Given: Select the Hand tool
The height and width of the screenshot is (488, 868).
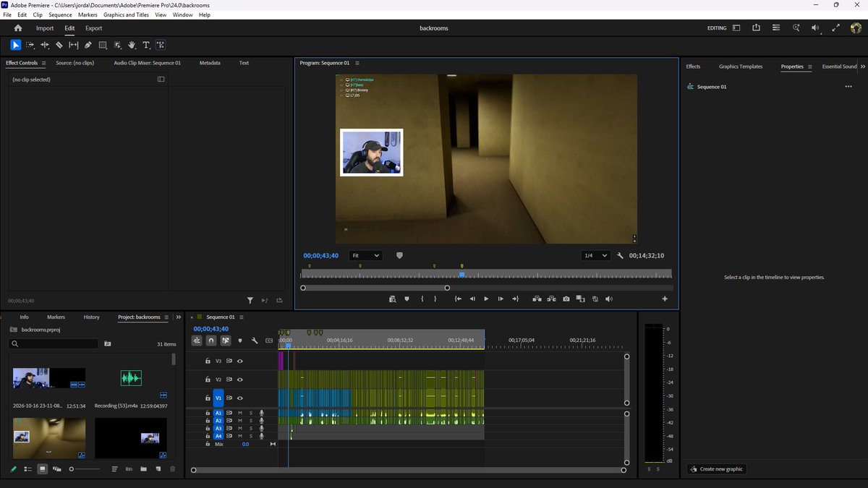Looking at the screenshot, I should click(132, 45).
